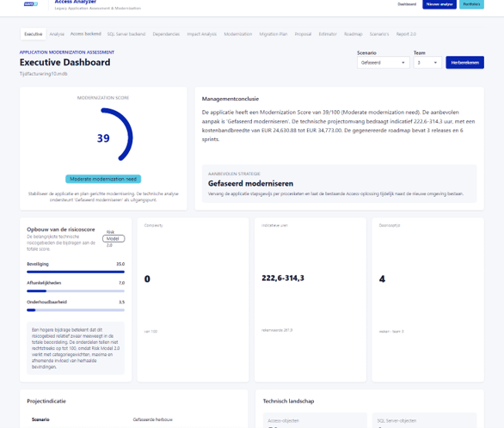The height and width of the screenshot is (428, 504).
Task: Open the Migration Plan tab
Action: coord(274,34)
